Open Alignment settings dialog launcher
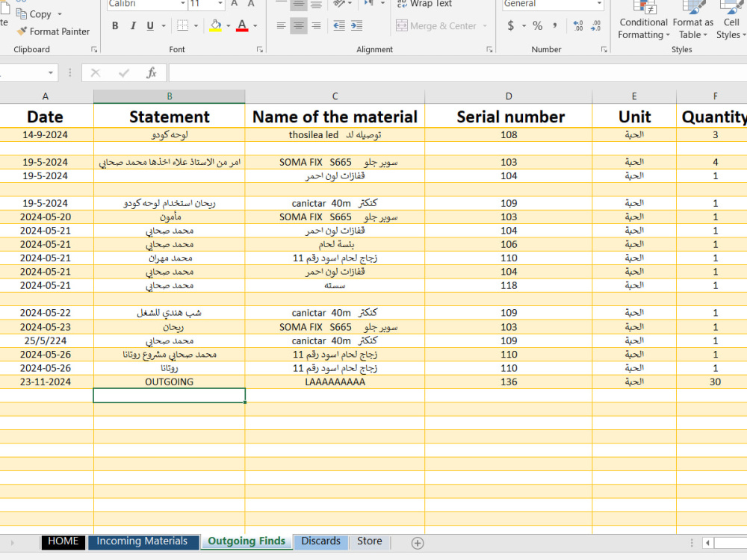This screenshot has height=560, width=747. pos(489,49)
